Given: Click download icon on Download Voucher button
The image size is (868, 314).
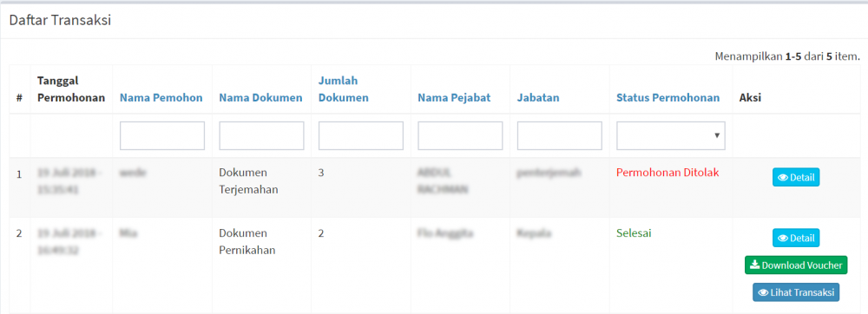Looking at the screenshot, I should [x=754, y=265].
